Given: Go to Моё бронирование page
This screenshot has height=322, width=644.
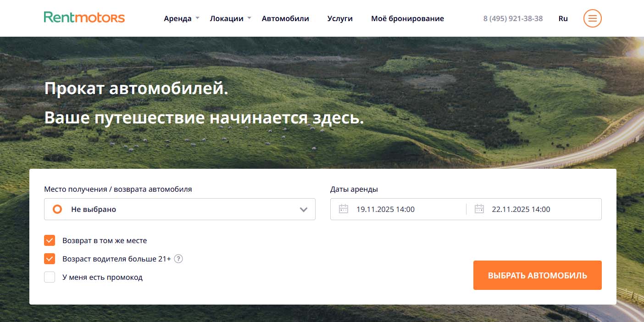Looking at the screenshot, I should 407,18.
